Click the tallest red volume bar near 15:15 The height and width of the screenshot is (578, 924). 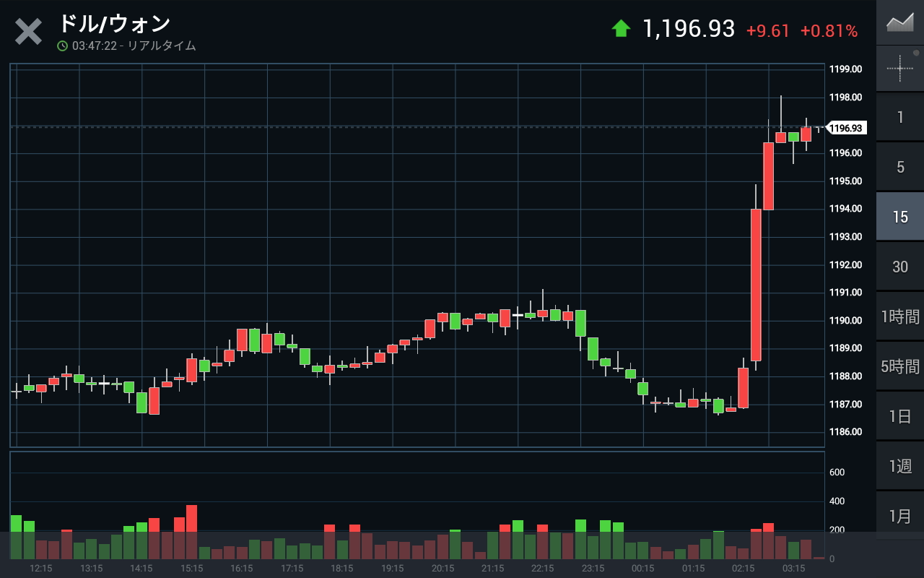coord(191,532)
